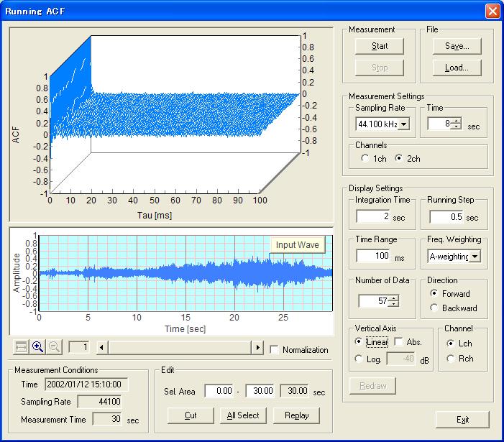
Task: Click the Log dB value field
Action: (x=400, y=359)
